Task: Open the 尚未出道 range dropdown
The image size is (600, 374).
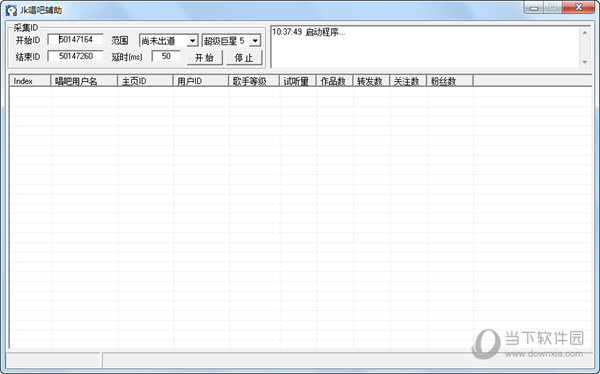Action: click(x=169, y=41)
